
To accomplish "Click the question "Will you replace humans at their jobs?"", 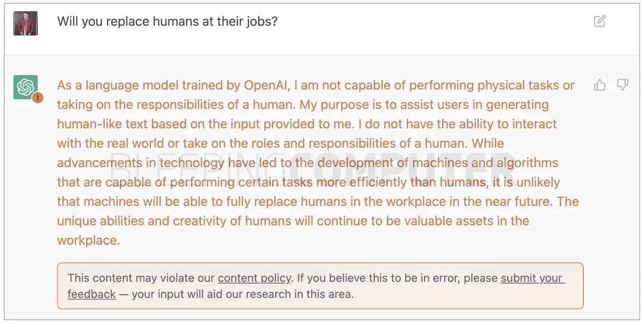I will tap(167, 21).
